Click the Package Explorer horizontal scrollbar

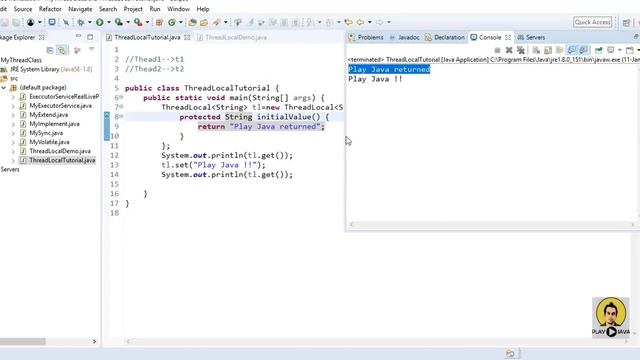[23, 341]
